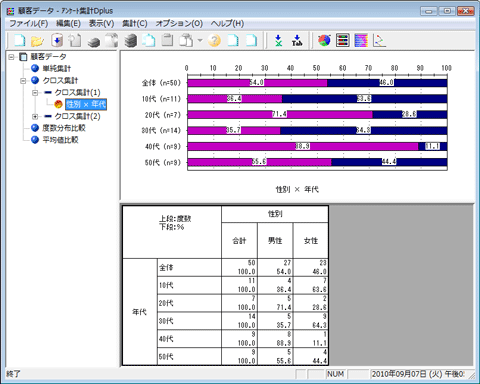480x384 pixels.
Task: Select 平均値比較 in the tree
Action: tap(60, 140)
